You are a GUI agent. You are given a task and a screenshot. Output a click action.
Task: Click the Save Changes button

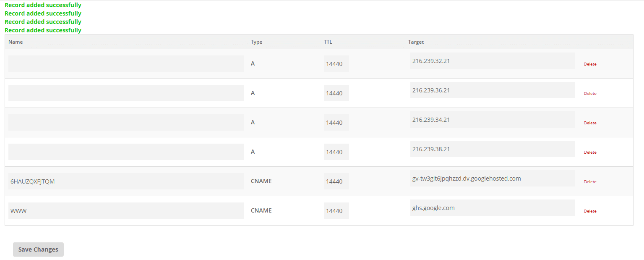38,249
